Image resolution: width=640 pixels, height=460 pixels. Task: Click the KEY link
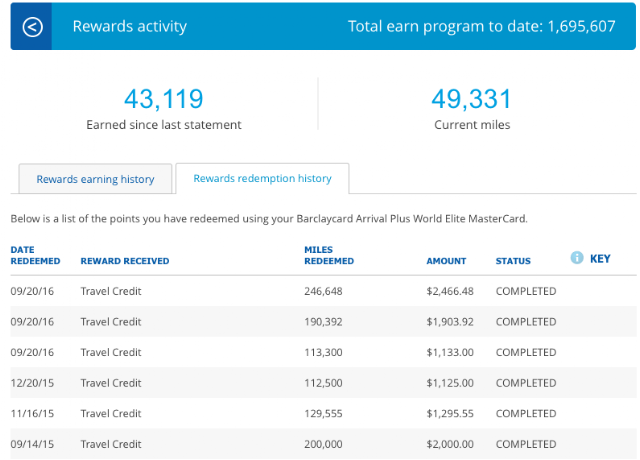pos(600,259)
